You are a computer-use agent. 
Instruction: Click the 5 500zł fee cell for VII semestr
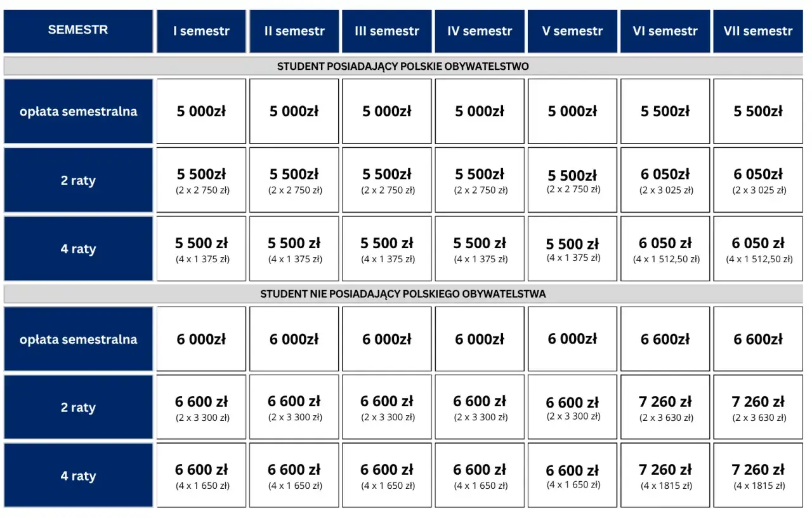[x=758, y=111]
